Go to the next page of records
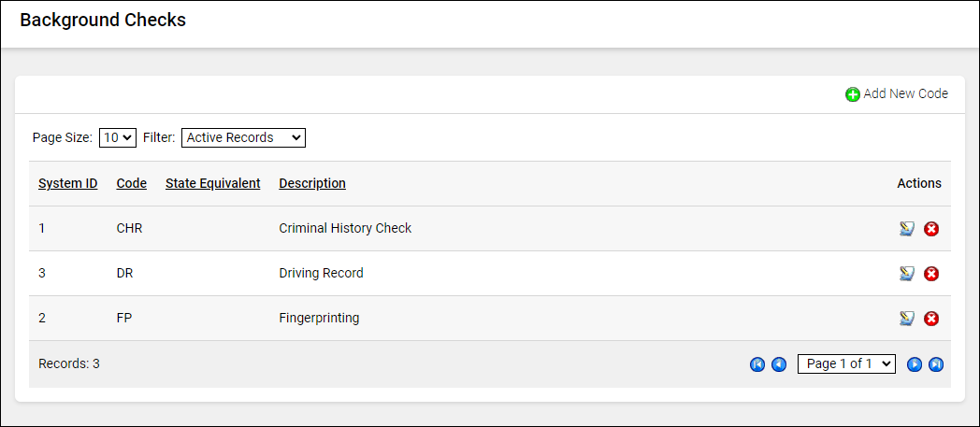The height and width of the screenshot is (427, 980). pos(915,364)
